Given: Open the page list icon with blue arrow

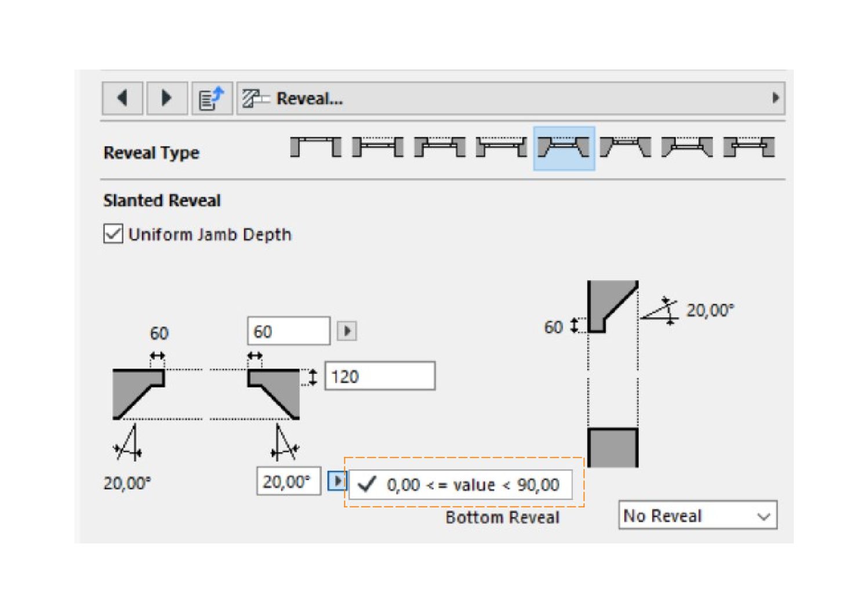Looking at the screenshot, I should pos(212,98).
